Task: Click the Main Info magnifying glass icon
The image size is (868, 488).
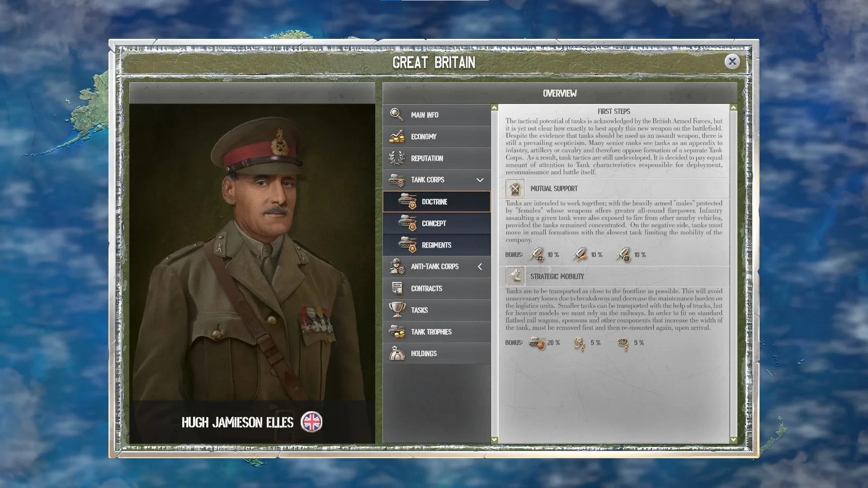Action: tap(396, 115)
